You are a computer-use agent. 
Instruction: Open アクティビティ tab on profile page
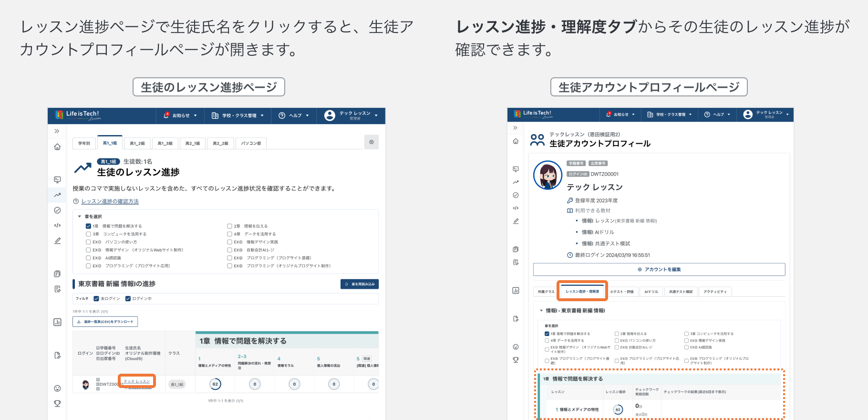pos(715,292)
